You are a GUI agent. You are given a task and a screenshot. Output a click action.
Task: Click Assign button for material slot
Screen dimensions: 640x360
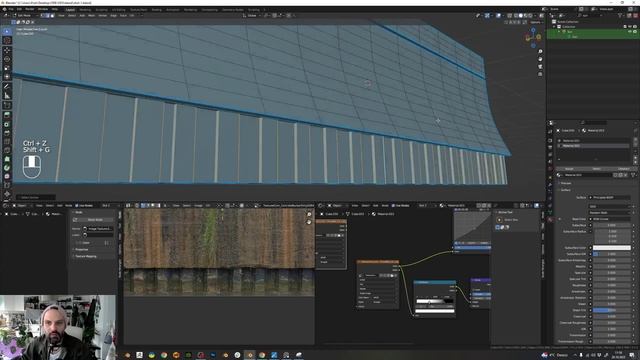[x=569, y=169]
